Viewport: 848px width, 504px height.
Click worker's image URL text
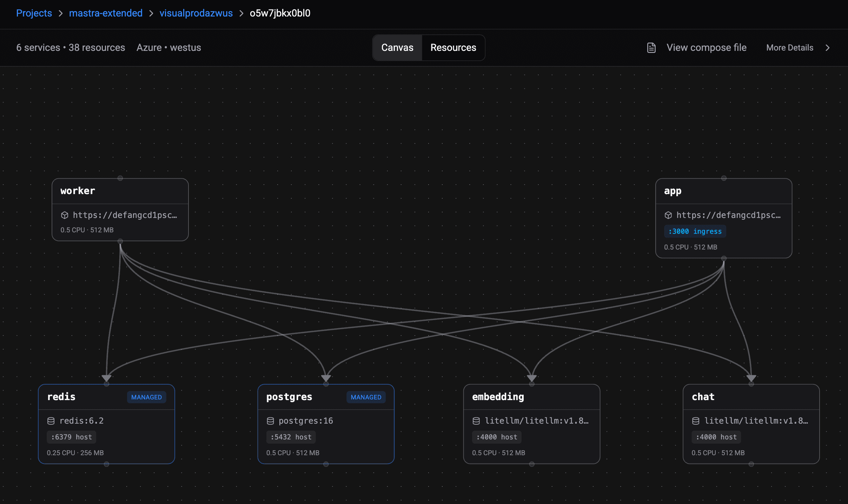pyautogui.click(x=125, y=215)
